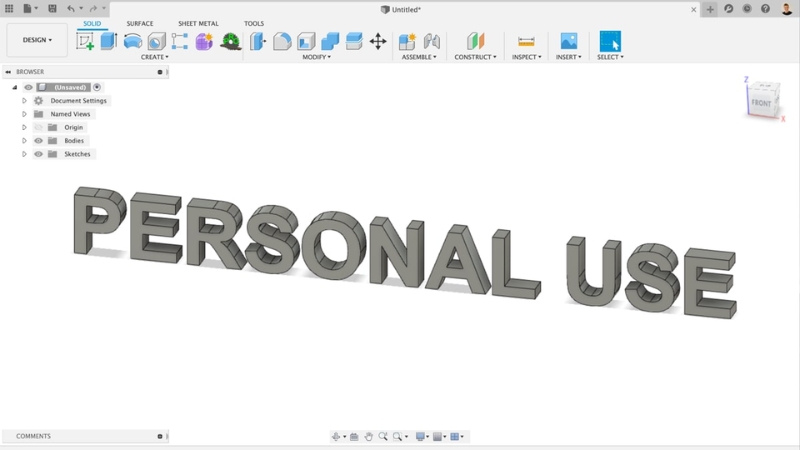Toggle visibility of the Sketches folder

click(39, 154)
